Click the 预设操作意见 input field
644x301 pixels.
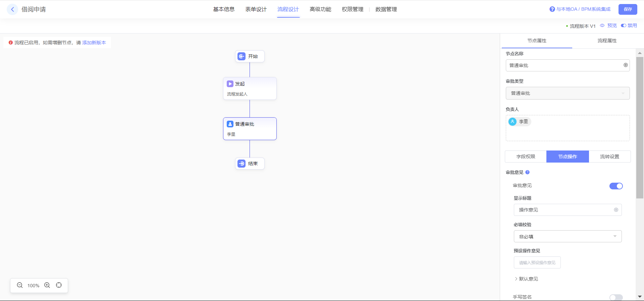(537, 263)
